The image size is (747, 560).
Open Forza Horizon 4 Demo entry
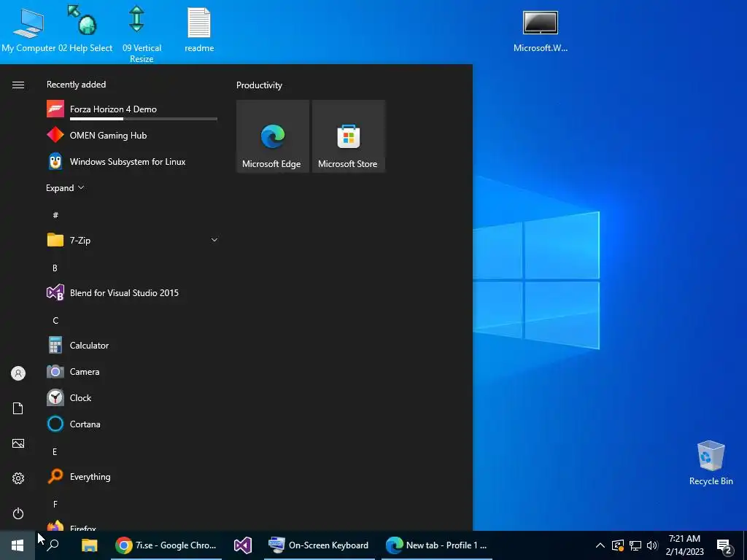[132, 109]
